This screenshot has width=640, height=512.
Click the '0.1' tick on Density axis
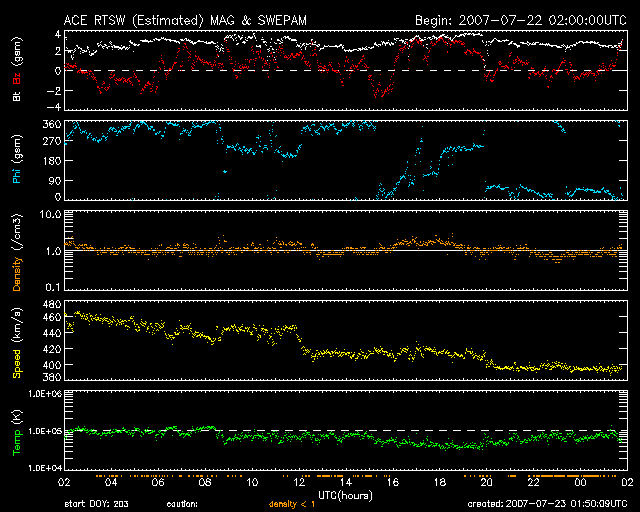click(53, 287)
